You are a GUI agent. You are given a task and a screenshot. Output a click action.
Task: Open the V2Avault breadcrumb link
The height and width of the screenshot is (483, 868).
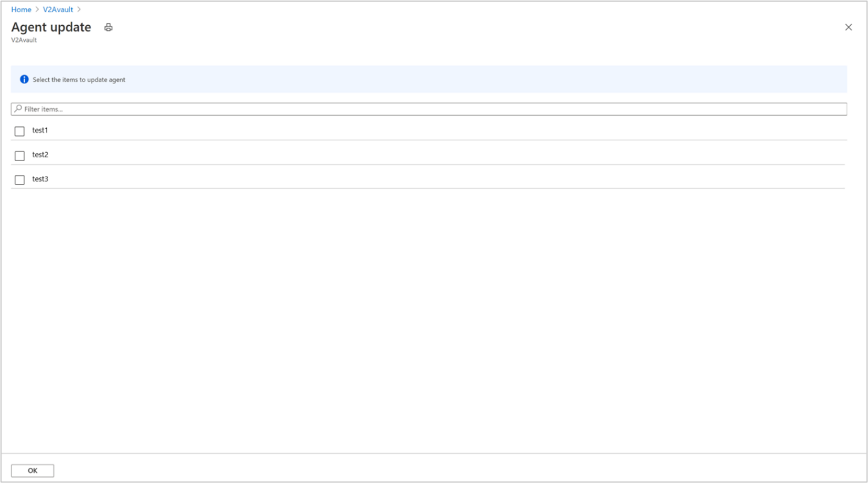click(58, 9)
